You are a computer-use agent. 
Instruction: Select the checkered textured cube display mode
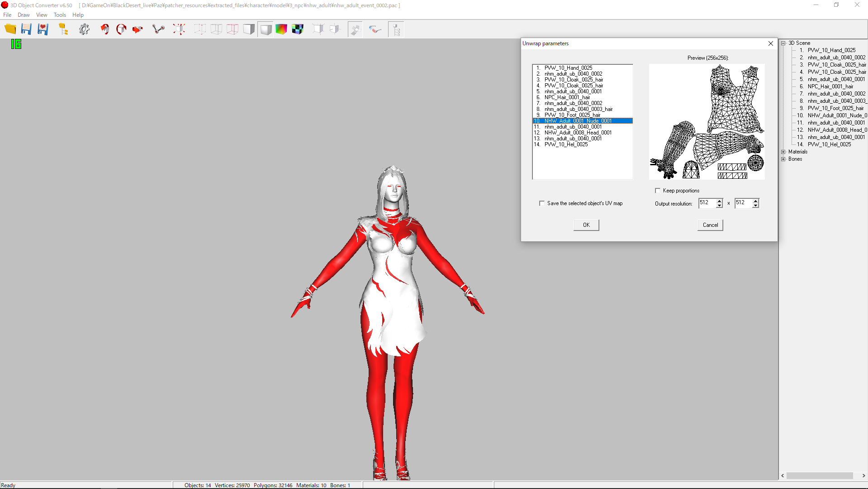point(298,29)
